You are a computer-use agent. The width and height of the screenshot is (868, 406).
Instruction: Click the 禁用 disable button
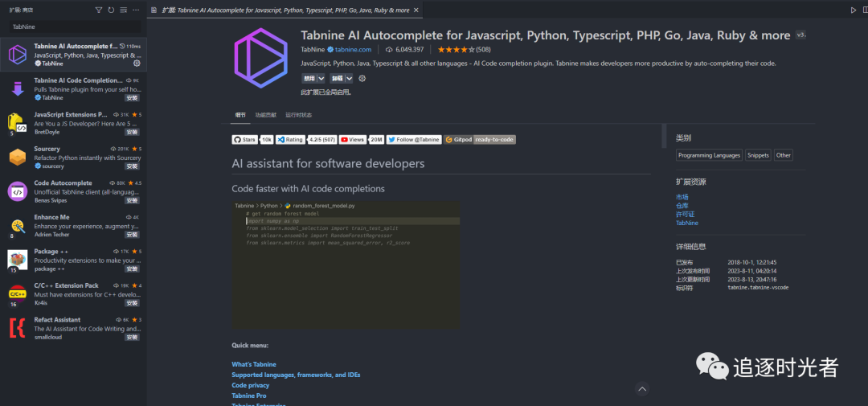coord(309,79)
